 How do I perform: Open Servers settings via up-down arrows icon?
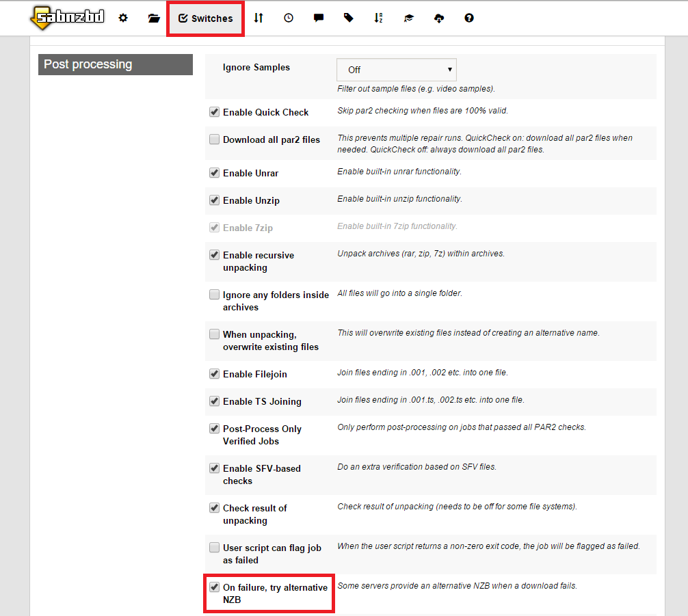(x=259, y=18)
